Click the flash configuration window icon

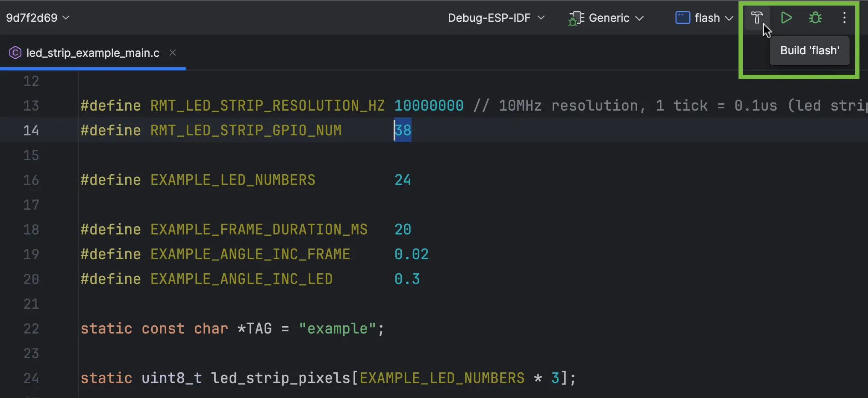(683, 18)
